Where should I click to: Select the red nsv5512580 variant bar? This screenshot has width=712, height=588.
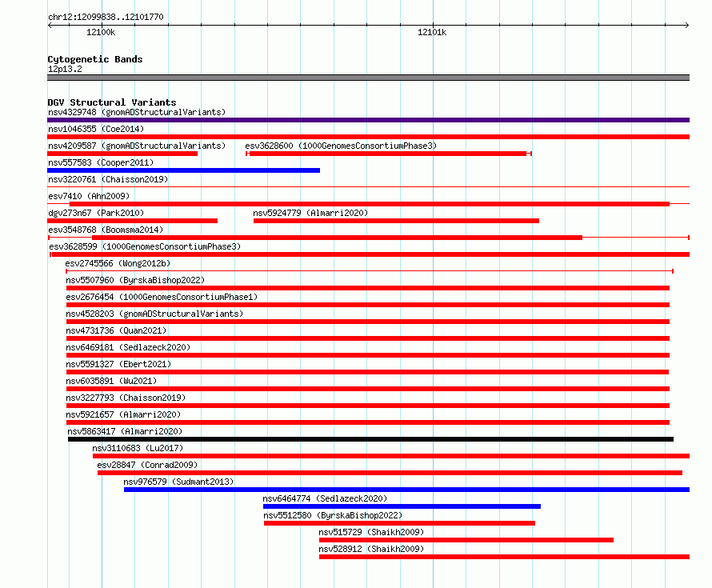click(399, 523)
